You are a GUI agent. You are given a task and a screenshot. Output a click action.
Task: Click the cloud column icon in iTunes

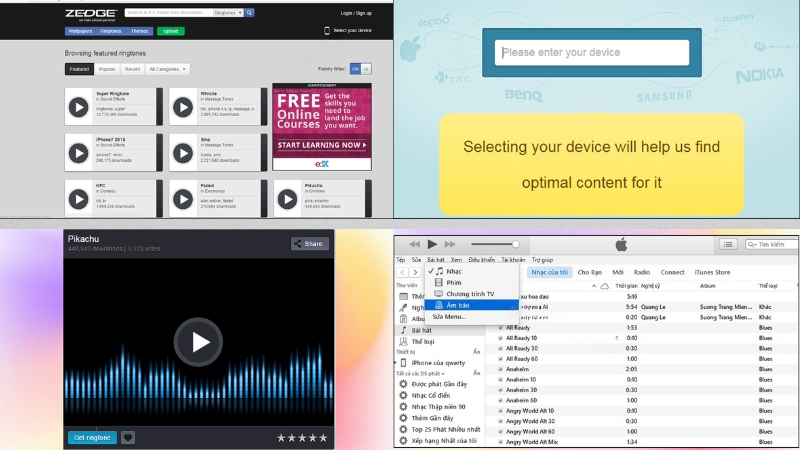(x=605, y=286)
